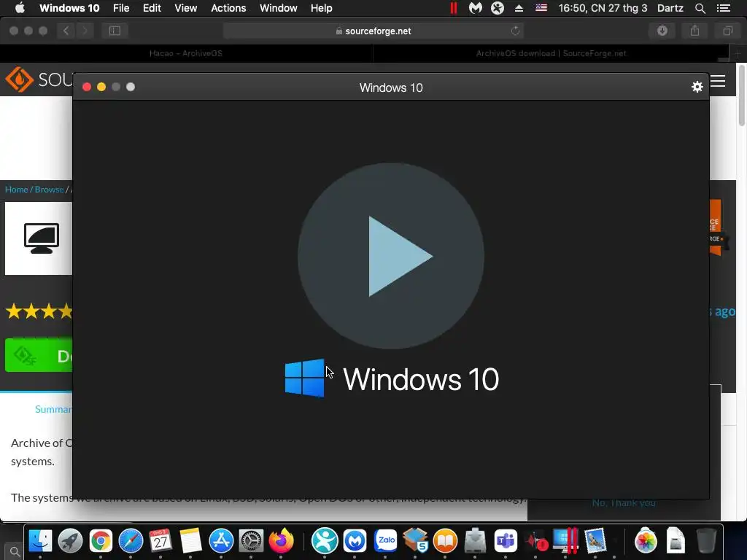Click the TeamViewer-style figure menu bar icon
Viewport: 747px width, 560px height.
[x=498, y=8]
